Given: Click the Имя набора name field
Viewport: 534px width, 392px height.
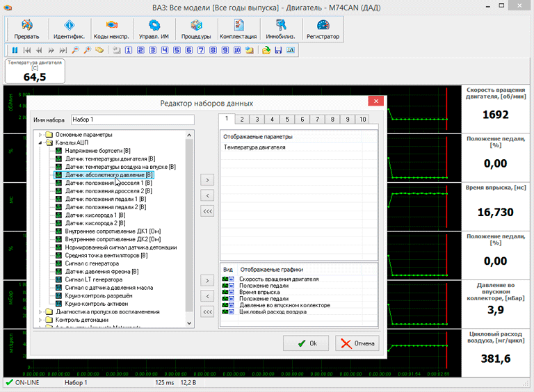Looking at the screenshot, I should point(132,120).
